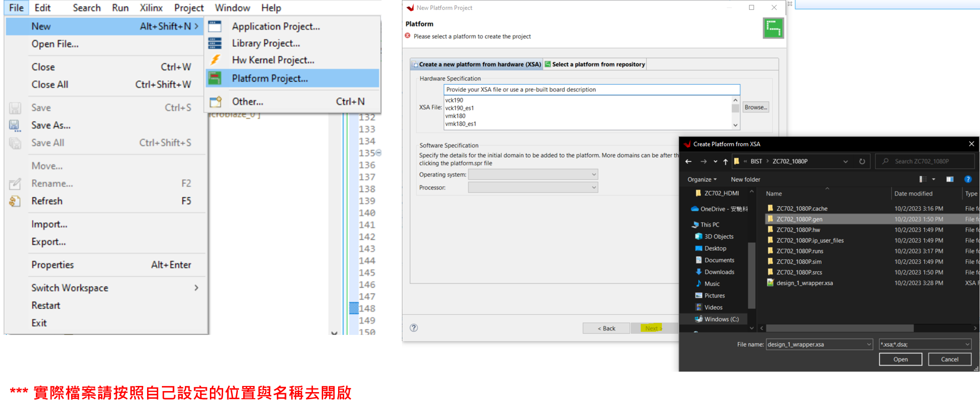Select OneDrive in navigation pane
980x412 pixels.
[x=719, y=209]
